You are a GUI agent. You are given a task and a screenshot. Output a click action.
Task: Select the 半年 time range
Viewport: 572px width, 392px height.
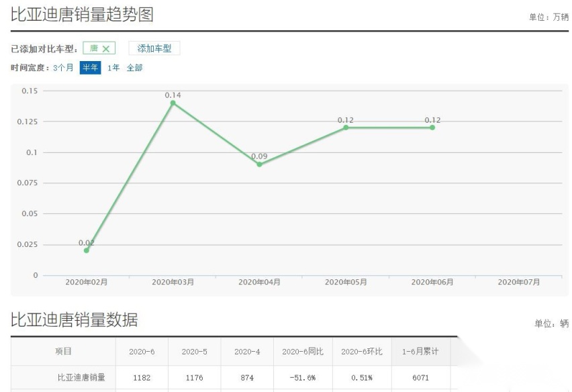click(90, 68)
